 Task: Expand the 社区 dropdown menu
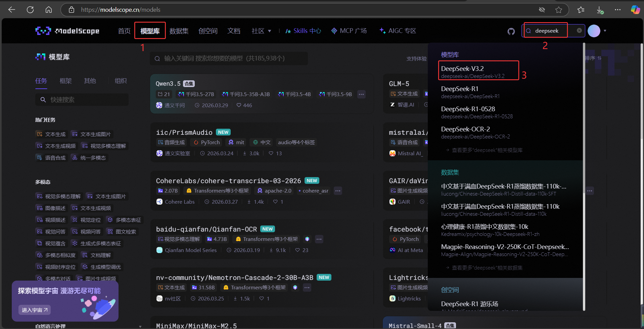tap(261, 31)
